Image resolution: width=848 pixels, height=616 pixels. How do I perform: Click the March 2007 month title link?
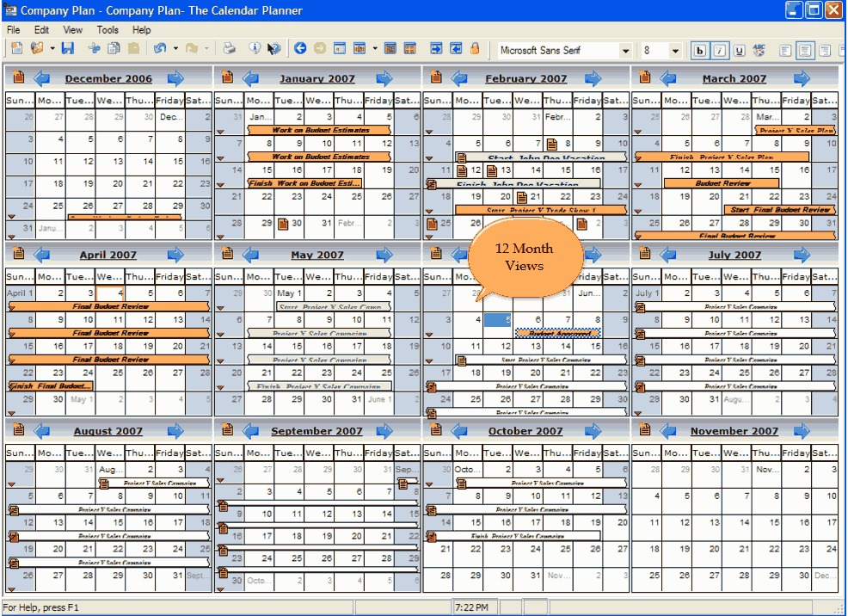[x=734, y=78]
